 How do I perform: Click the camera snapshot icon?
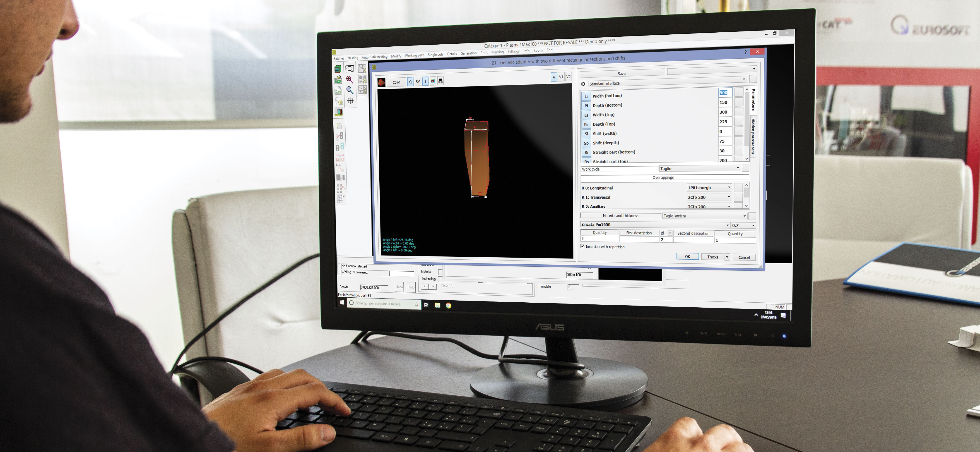point(433,81)
